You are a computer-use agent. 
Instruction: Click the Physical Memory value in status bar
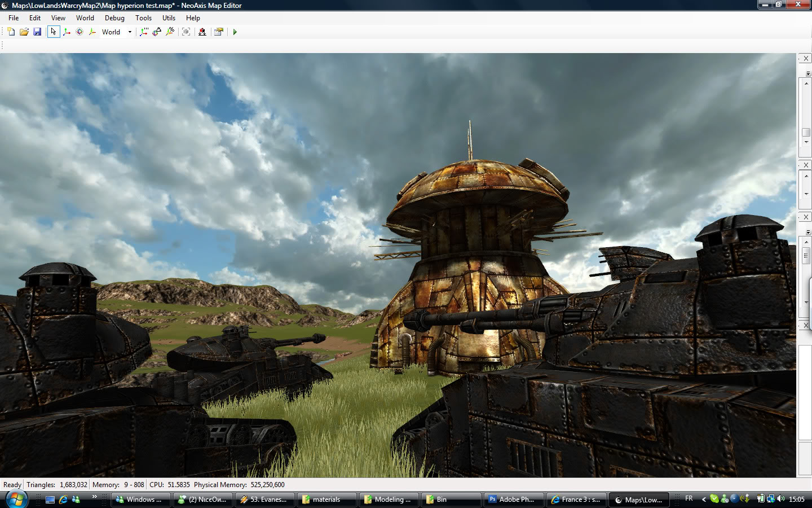coord(239,485)
